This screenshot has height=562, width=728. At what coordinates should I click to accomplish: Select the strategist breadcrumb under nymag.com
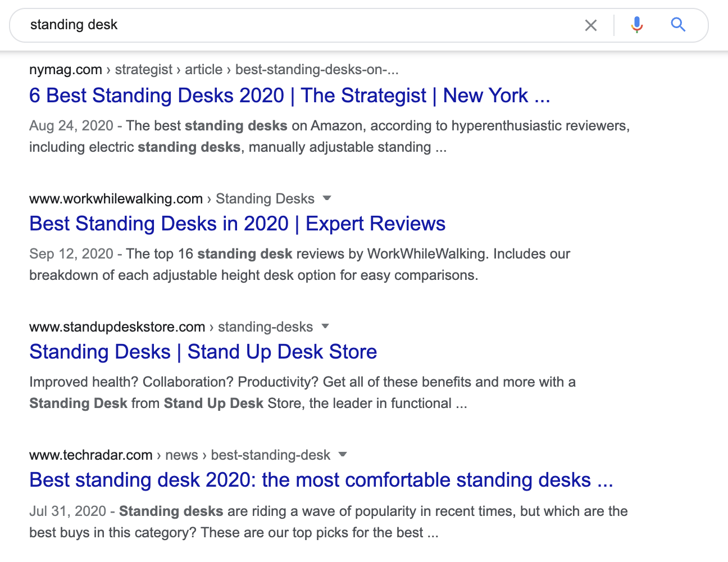[144, 69]
